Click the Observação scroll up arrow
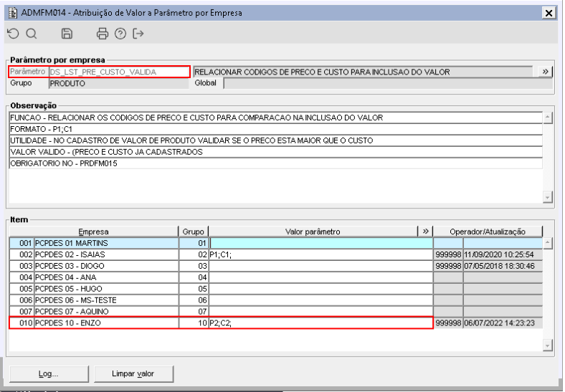This screenshot has width=565, height=392. pos(548,118)
